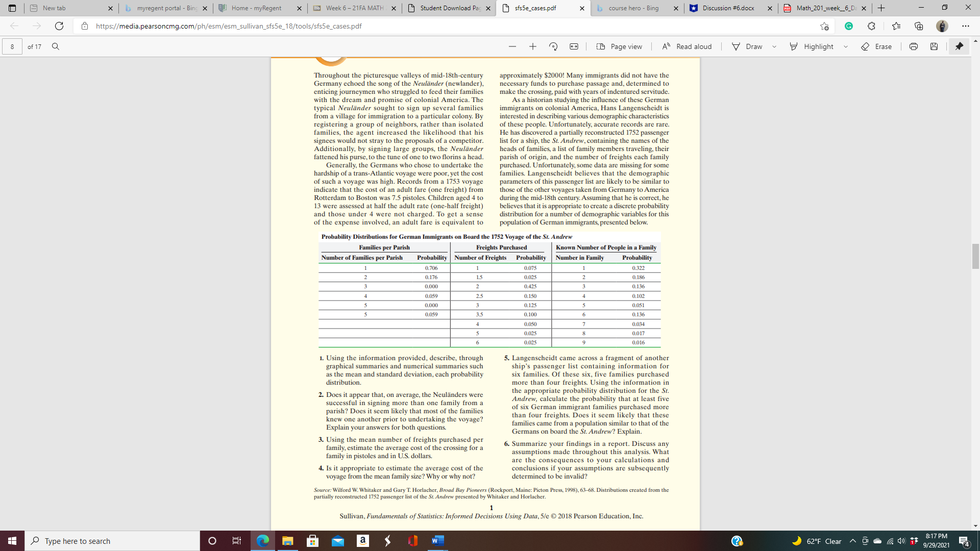Zoom in on the PDF

pyautogui.click(x=533, y=46)
